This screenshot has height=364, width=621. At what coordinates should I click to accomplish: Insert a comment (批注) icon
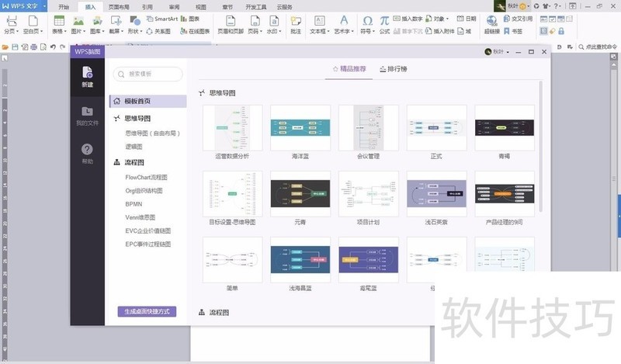coord(296,21)
